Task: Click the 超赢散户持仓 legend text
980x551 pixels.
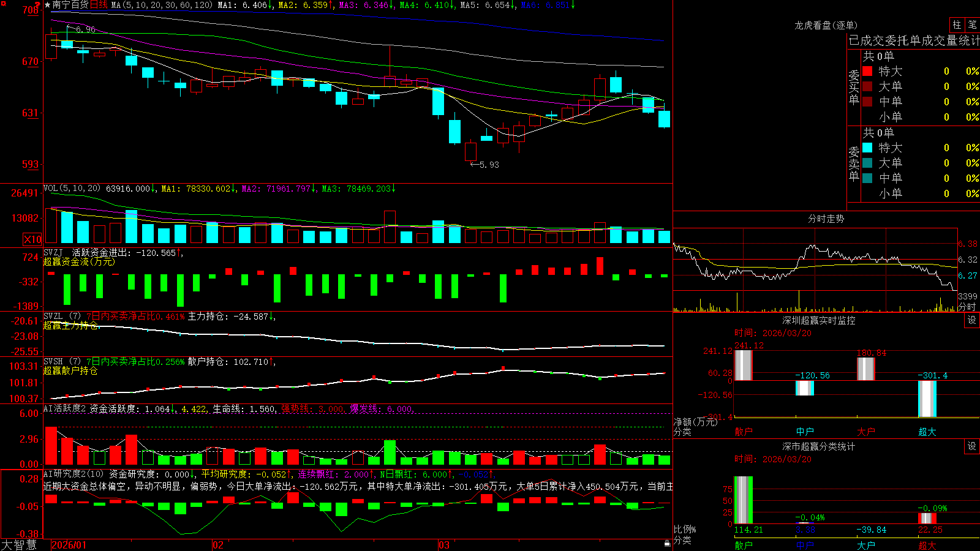Action: [70, 370]
